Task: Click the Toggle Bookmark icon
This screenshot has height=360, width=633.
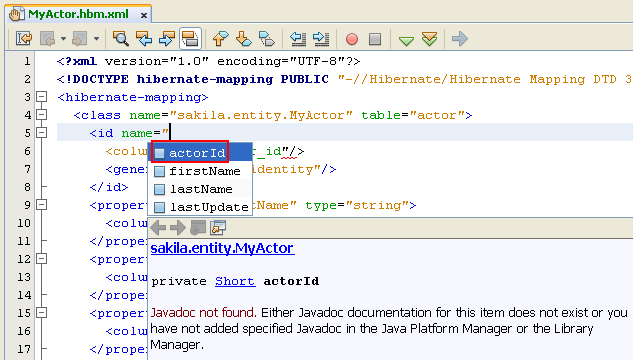Action: click(267, 39)
